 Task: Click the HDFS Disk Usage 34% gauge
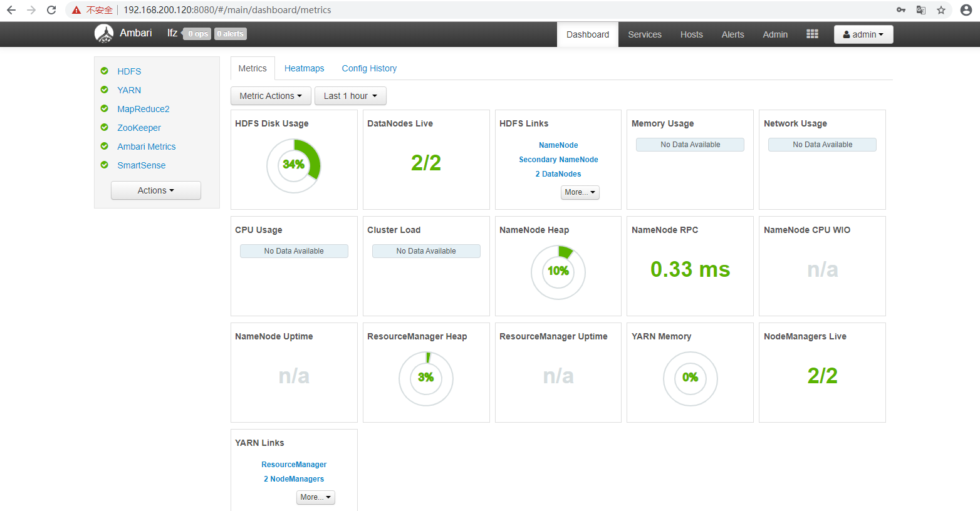click(x=294, y=165)
